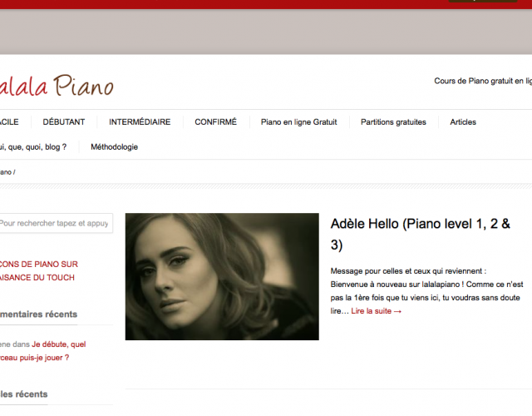532x416 pixels.
Task: Open the INTERMÉDIAIRE menu item
Action: (x=140, y=122)
